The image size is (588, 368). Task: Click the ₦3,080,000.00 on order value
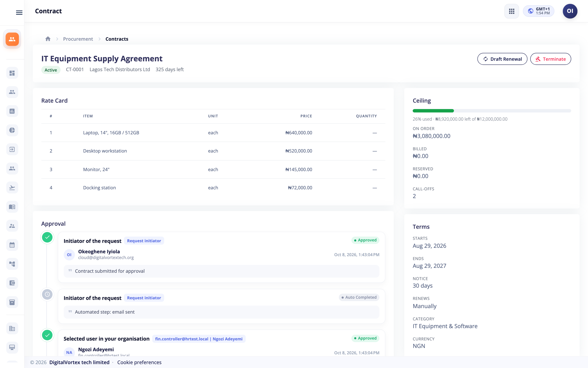tap(431, 136)
